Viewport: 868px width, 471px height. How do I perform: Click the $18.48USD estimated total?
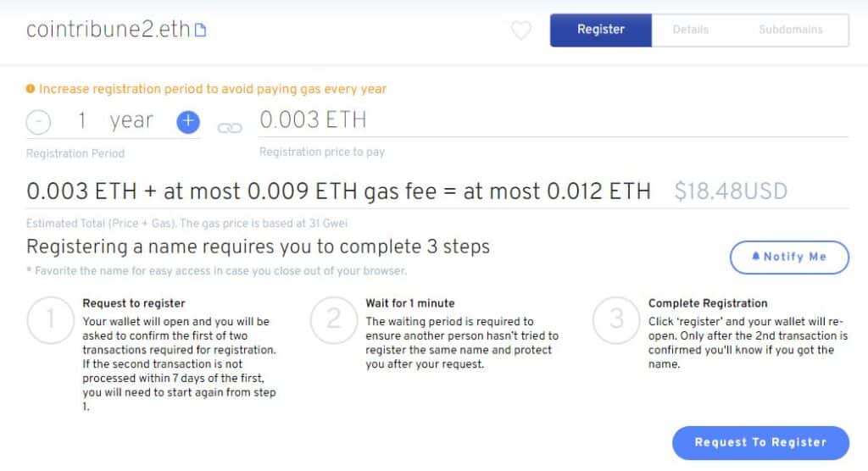[x=731, y=191]
